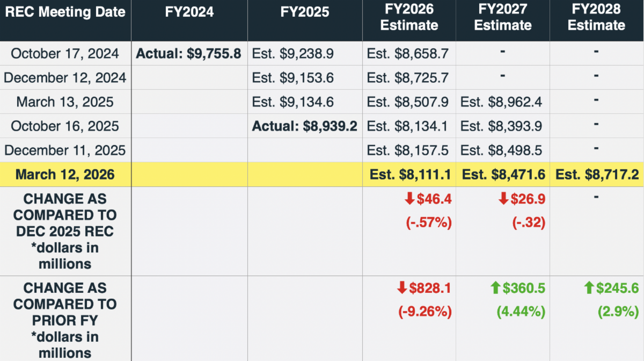Viewport: 644px width, 361px height.
Task: Select the FY2024 column header
Action: (189, 12)
